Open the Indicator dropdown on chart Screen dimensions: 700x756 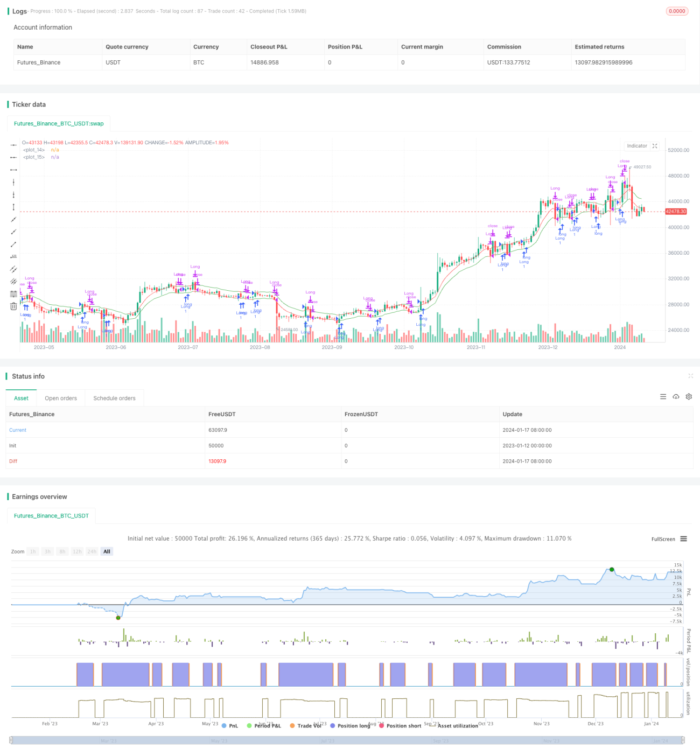point(637,146)
